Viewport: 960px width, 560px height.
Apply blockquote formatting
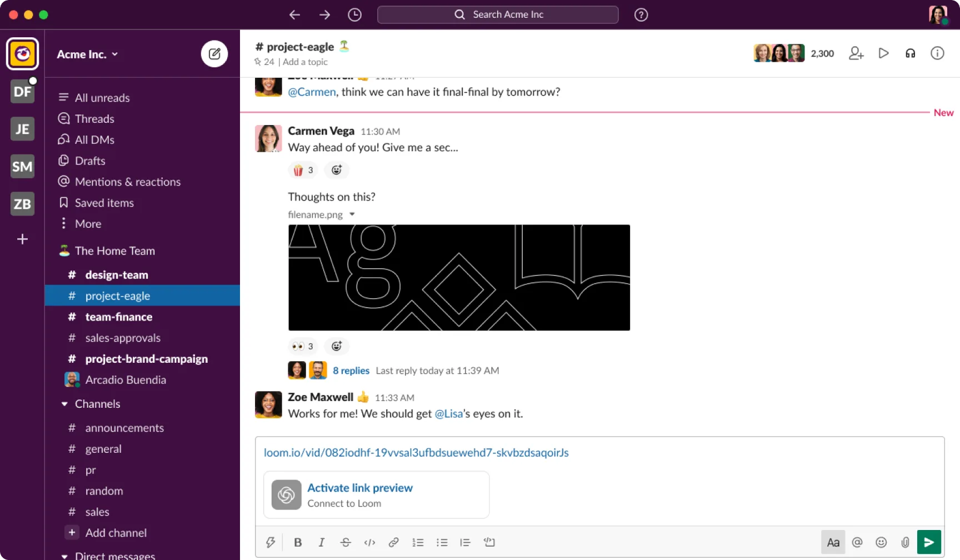(x=465, y=542)
